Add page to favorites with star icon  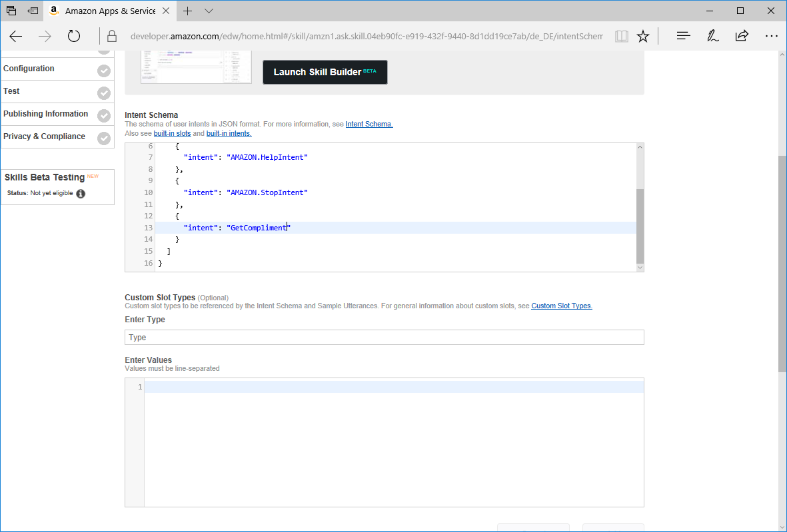(642, 37)
